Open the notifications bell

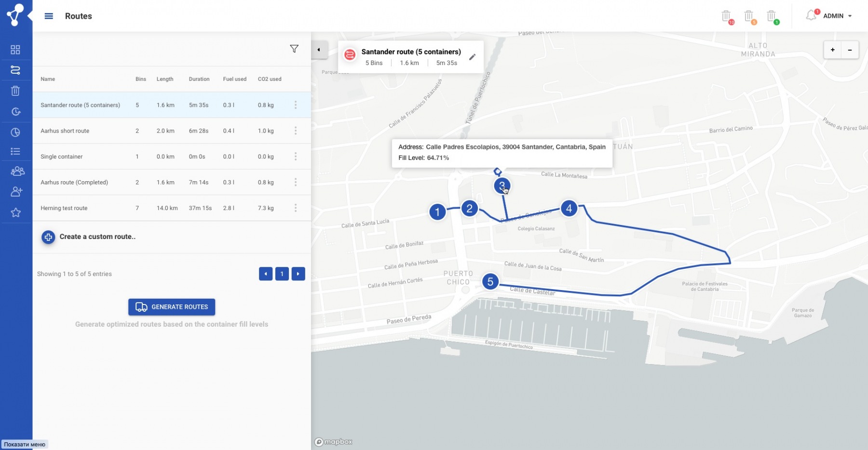811,16
